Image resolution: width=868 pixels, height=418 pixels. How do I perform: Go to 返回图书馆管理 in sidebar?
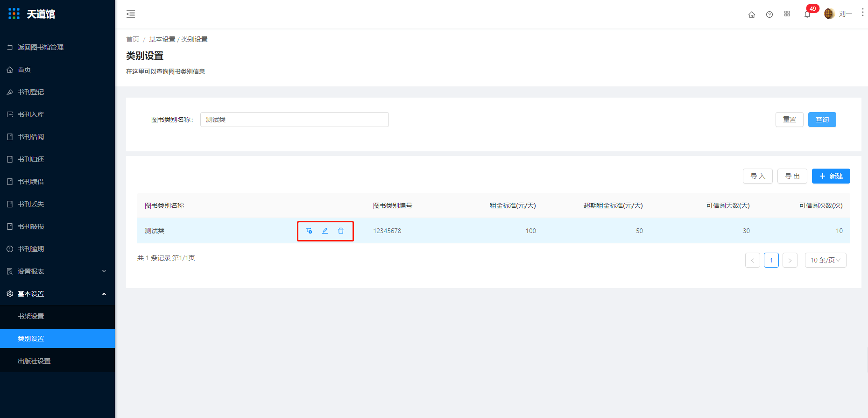coord(57,47)
